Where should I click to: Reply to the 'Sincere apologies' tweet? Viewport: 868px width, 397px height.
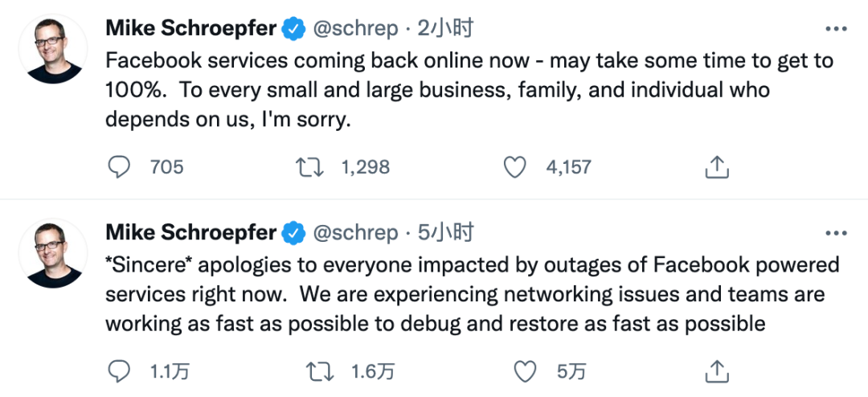pyautogui.click(x=118, y=371)
